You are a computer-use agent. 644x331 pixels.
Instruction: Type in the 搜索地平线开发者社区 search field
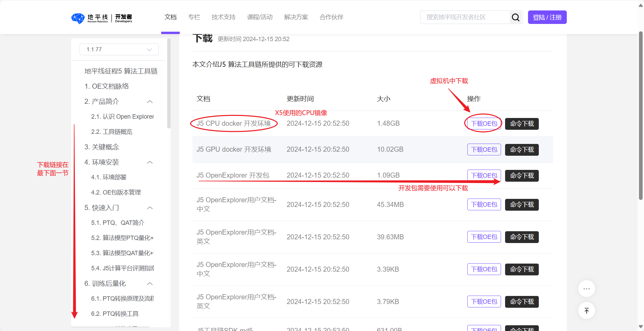pos(465,17)
